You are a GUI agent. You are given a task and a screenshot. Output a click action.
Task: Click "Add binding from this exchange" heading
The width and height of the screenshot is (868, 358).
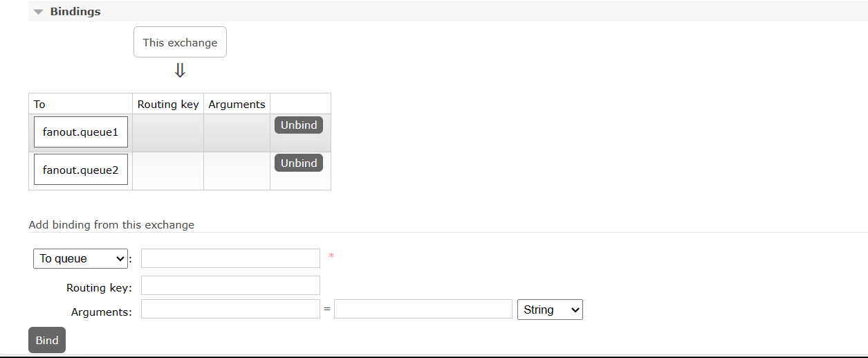[x=111, y=225]
